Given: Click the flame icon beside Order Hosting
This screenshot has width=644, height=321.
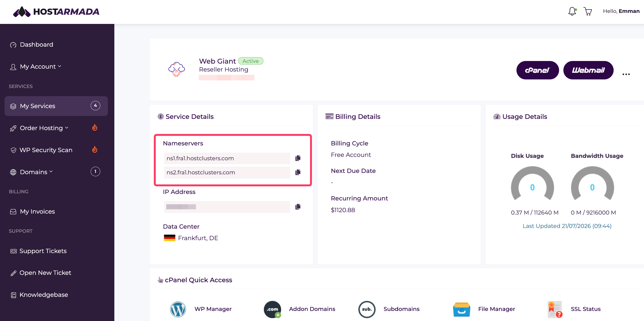Looking at the screenshot, I should coord(94,127).
